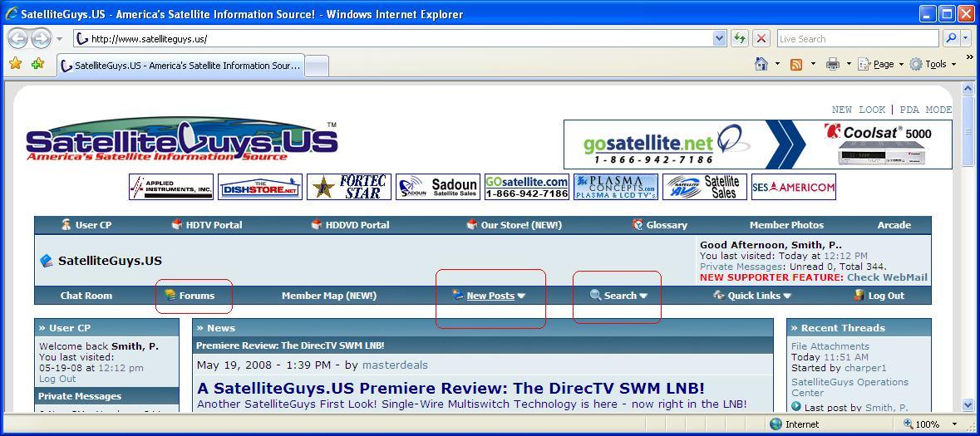Click the Print icon
This screenshot has height=436, width=980.
(x=833, y=64)
